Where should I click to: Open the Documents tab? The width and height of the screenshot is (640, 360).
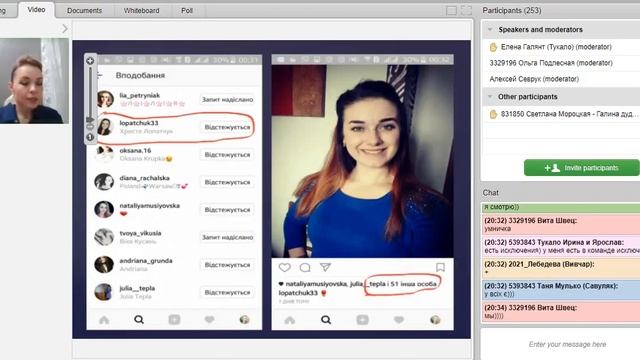(84, 11)
